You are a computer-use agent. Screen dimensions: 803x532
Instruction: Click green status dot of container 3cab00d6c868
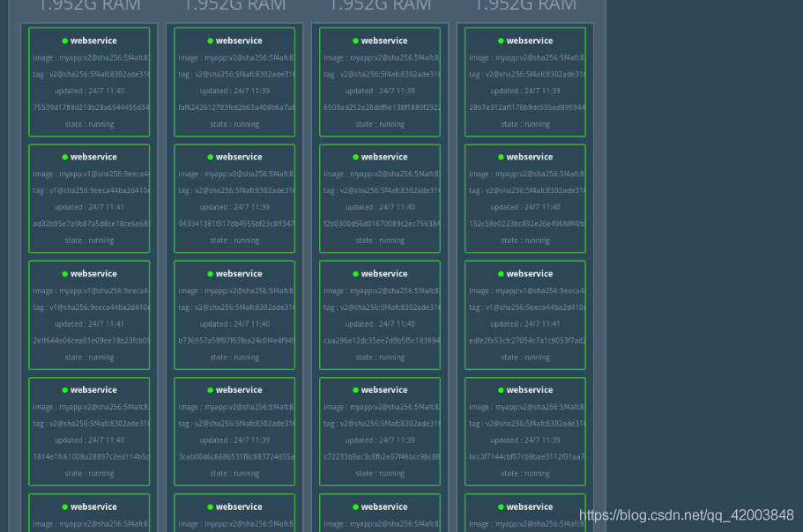click(x=211, y=390)
